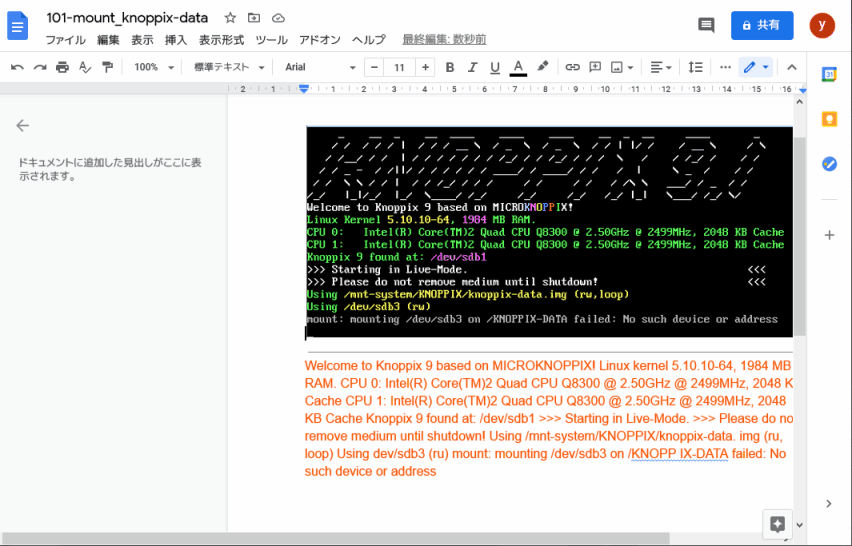Click the move-to-folder icon
This screenshot has height=546, width=852.
pyautogui.click(x=254, y=18)
